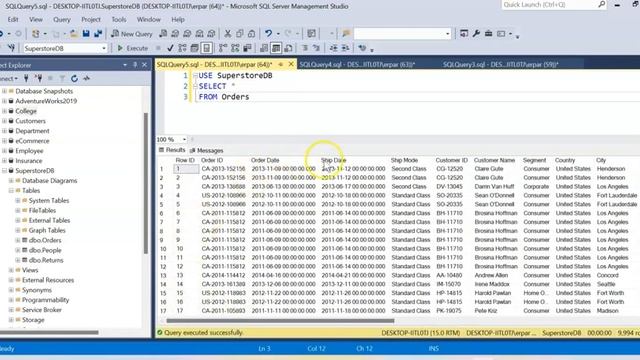Click the Paste icon in toolbar
Image resolution: width=640 pixels, height=360 pixels.
pos(251,33)
